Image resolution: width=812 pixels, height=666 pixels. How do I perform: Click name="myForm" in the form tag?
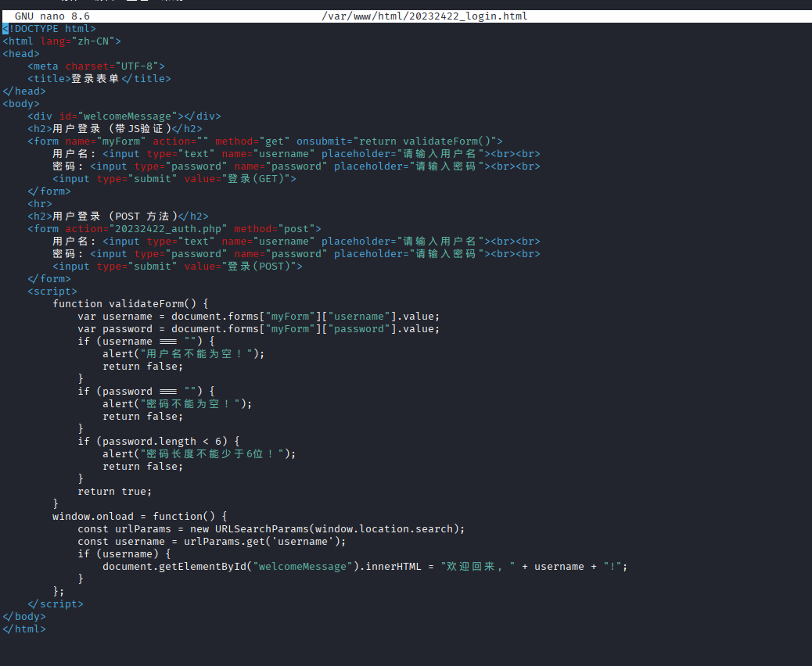click(x=106, y=141)
